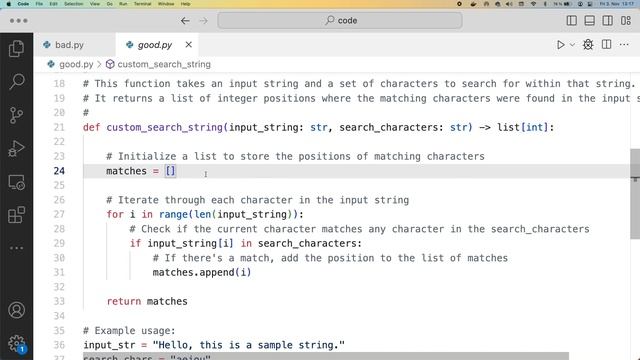
Task: Click the date and time in the menu bar
Action: click(617, 4)
